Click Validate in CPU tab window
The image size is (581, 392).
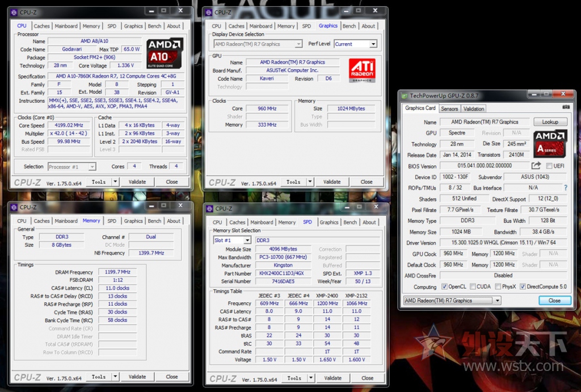(x=137, y=182)
